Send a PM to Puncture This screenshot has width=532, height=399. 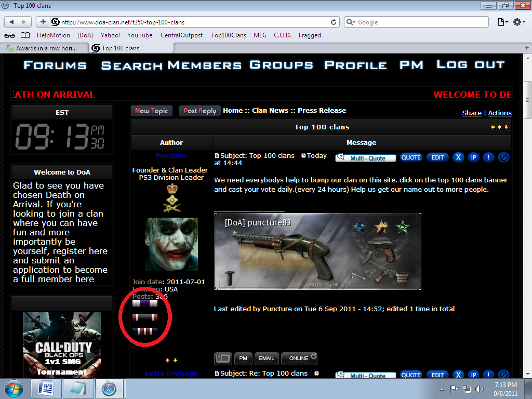click(243, 358)
